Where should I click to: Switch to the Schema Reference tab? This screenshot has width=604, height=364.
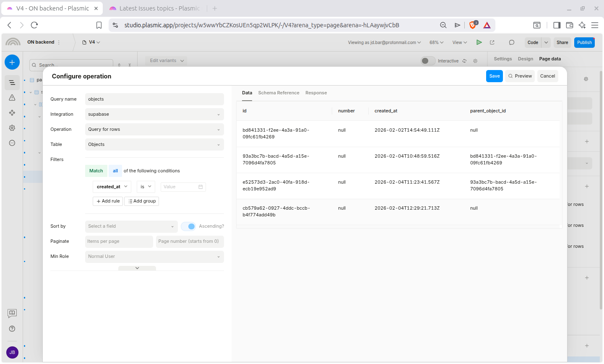click(x=279, y=93)
